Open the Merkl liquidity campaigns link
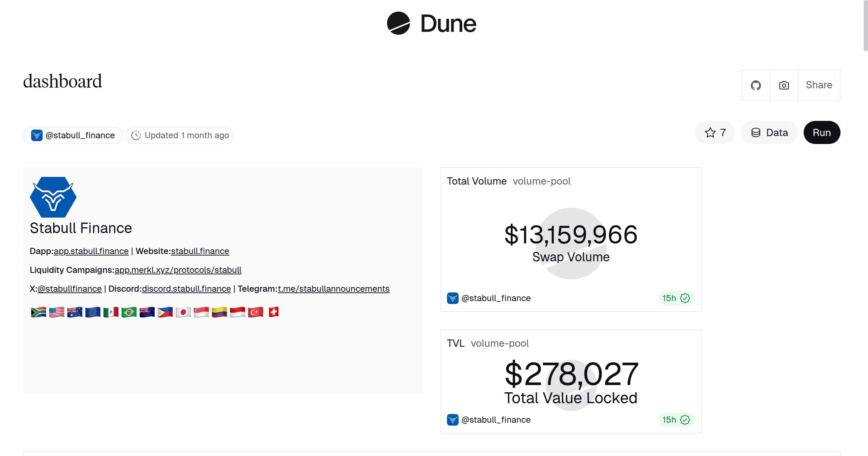Image resolution: width=868 pixels, height=456 pixels. [x=178, y=270]
